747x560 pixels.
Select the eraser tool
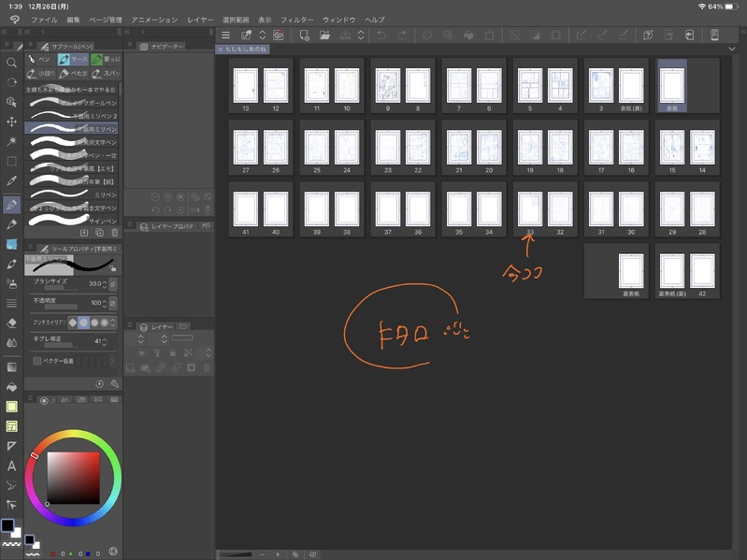point(11,323)
